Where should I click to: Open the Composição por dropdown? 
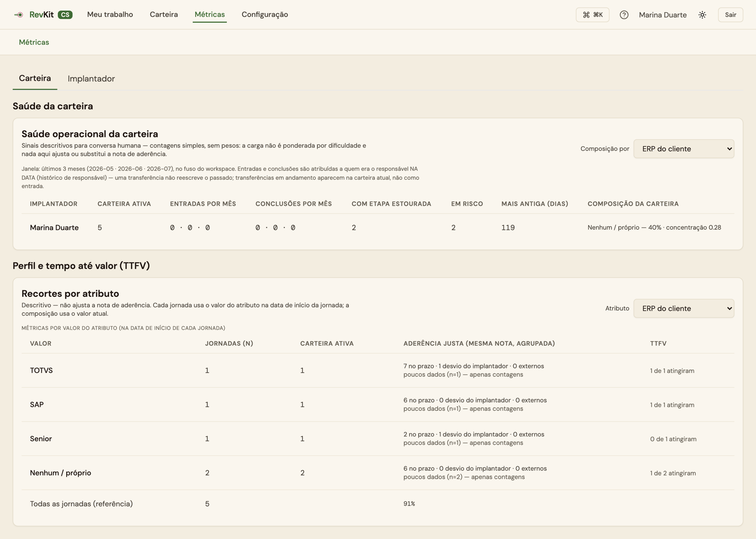(x=684, y=148)
